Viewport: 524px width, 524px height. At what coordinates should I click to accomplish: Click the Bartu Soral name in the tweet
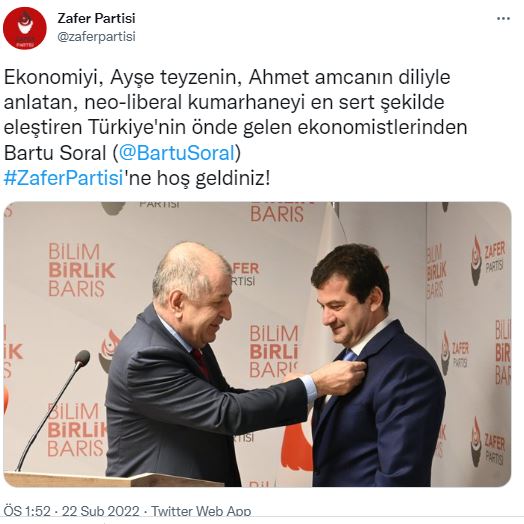tap(55, 153)
